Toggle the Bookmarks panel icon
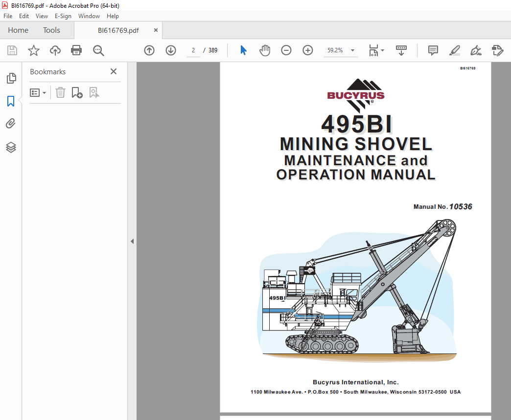Screen dimensions: 511x420 pos(11,101)
